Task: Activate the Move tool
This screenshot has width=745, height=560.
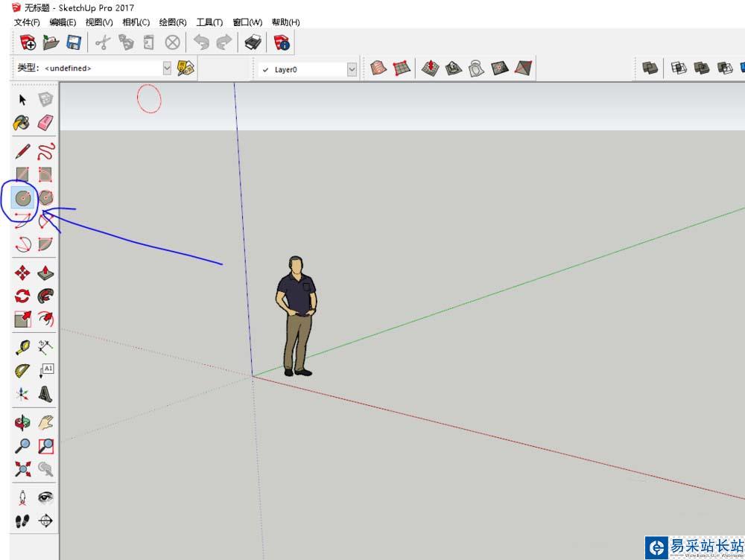Action: point(22,273)
